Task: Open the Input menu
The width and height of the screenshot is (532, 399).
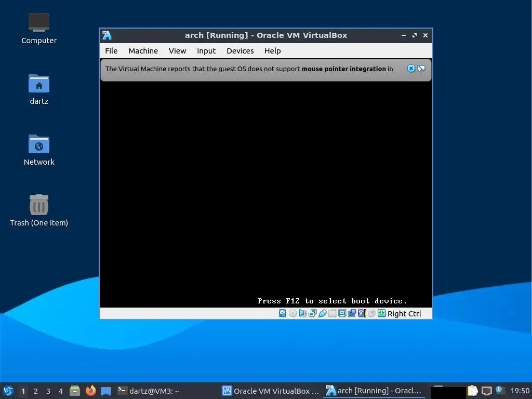Action: [206, 51]
